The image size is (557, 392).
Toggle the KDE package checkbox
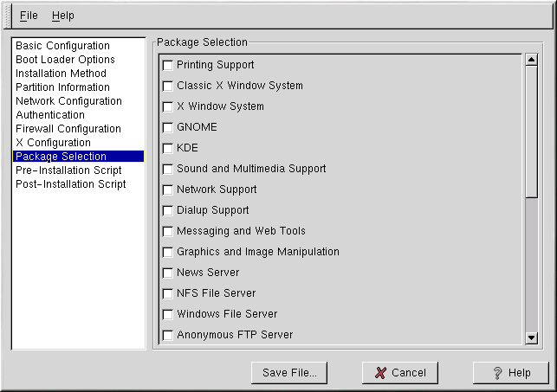(x=168, y=148)
